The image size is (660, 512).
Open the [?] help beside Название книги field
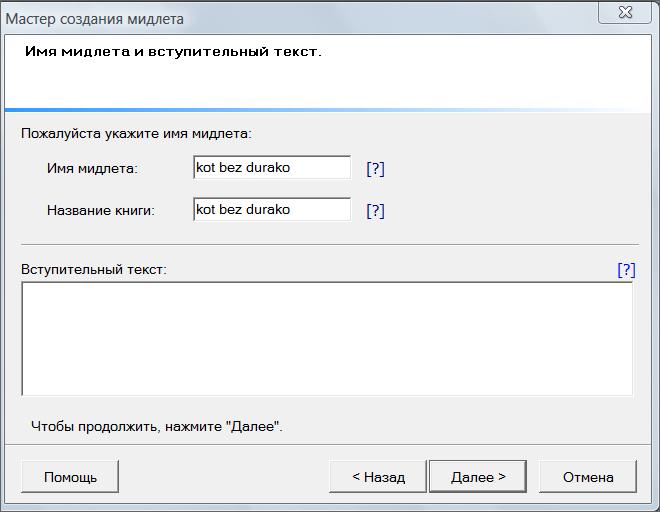[x=375, y=210]
